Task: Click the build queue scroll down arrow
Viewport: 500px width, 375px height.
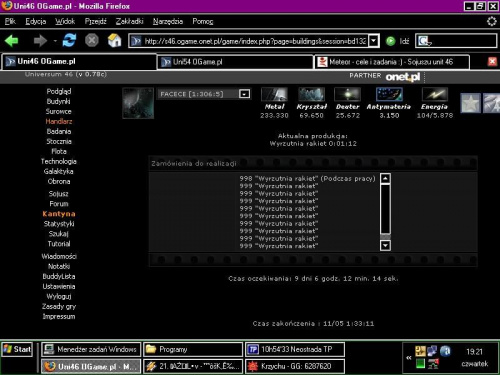Action: point(385,246)
